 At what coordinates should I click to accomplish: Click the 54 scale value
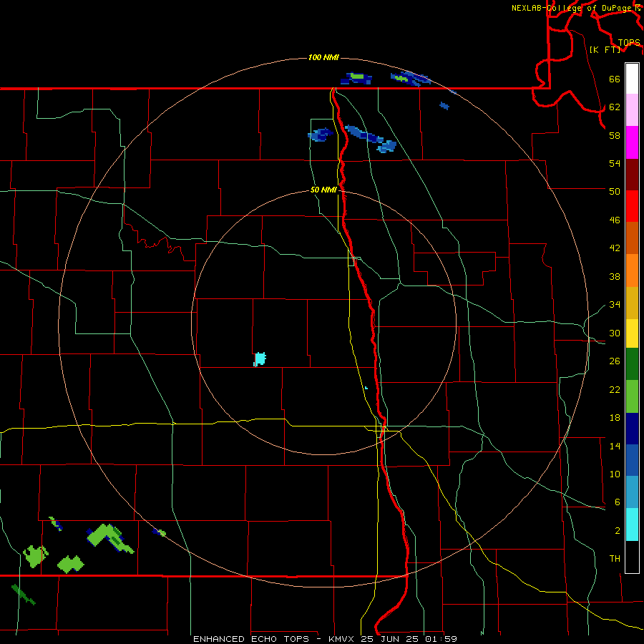click(615, 163)
